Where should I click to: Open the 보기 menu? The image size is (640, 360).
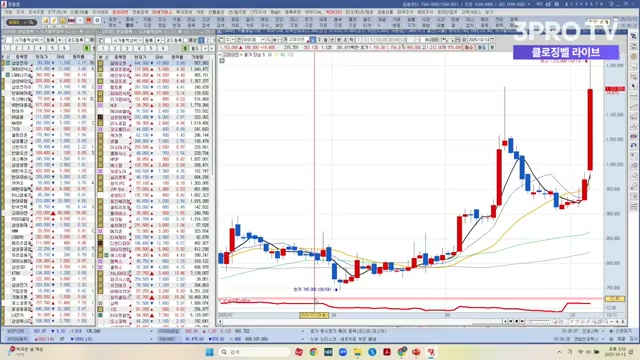[489, 12]
